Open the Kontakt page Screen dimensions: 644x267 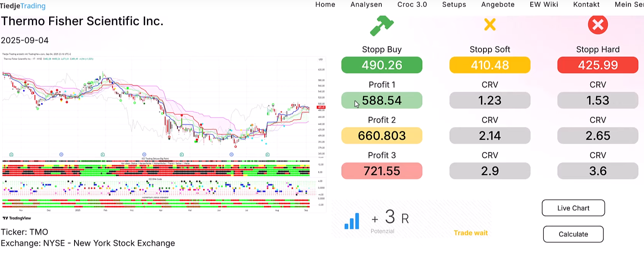586,5
